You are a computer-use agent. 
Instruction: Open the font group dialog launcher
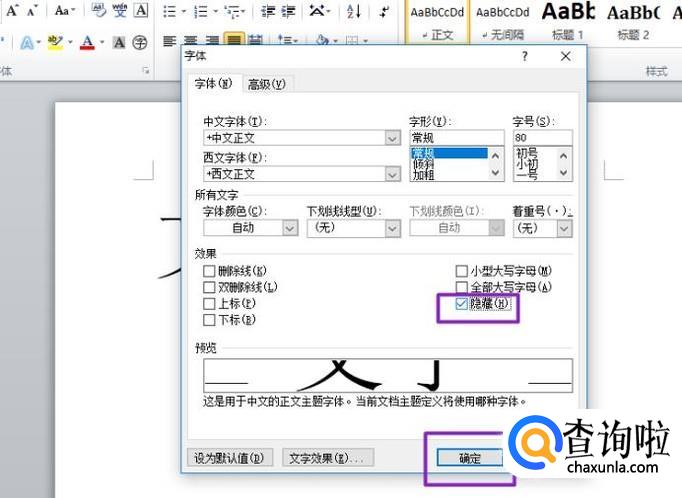click(146, 70)
